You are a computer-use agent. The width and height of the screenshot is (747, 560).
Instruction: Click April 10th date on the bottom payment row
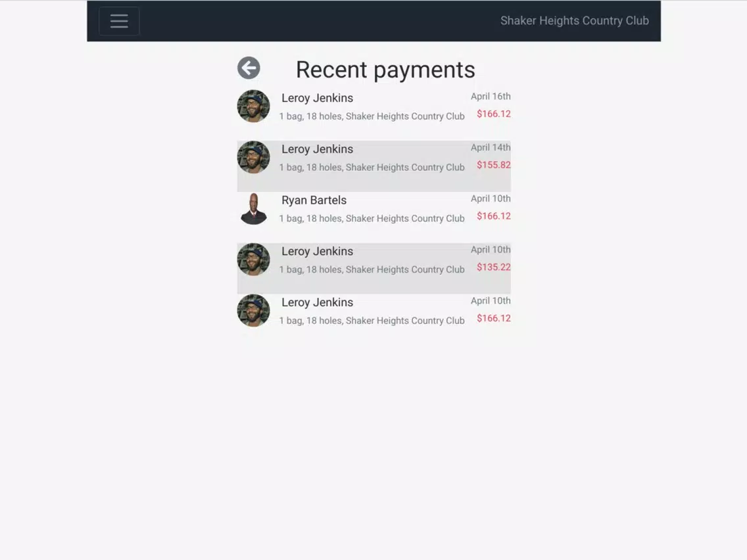[x=491, y=301]
